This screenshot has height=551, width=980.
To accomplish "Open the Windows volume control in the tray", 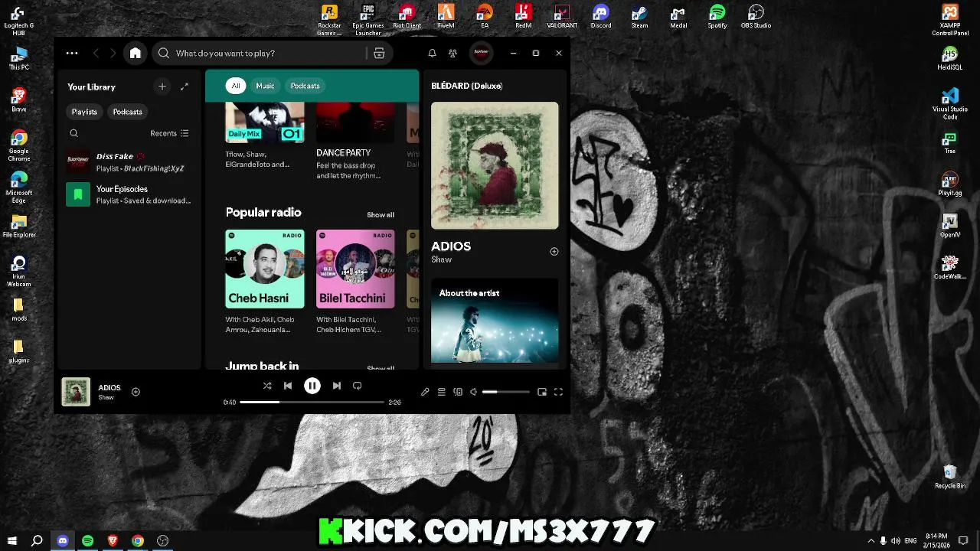I will click(896, 540).
